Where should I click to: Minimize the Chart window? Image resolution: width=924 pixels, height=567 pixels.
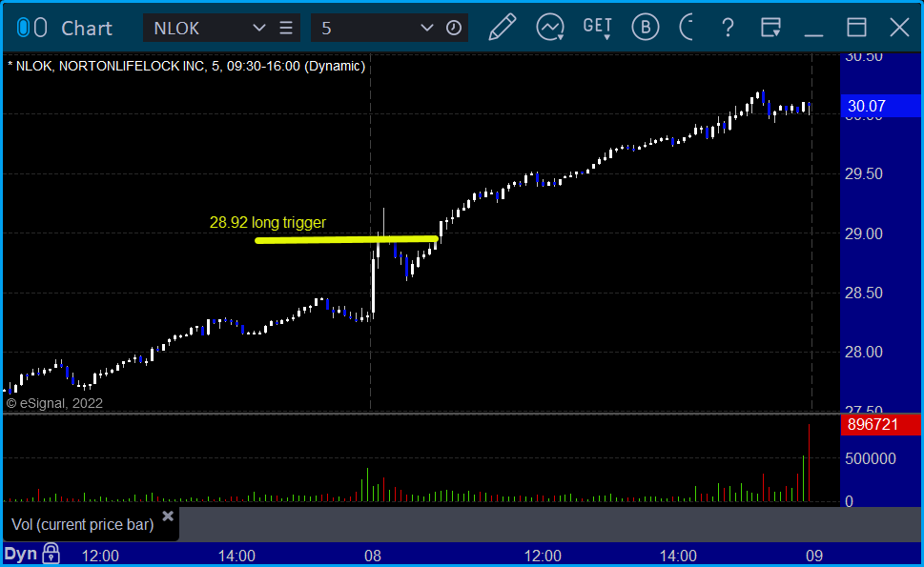813,34
